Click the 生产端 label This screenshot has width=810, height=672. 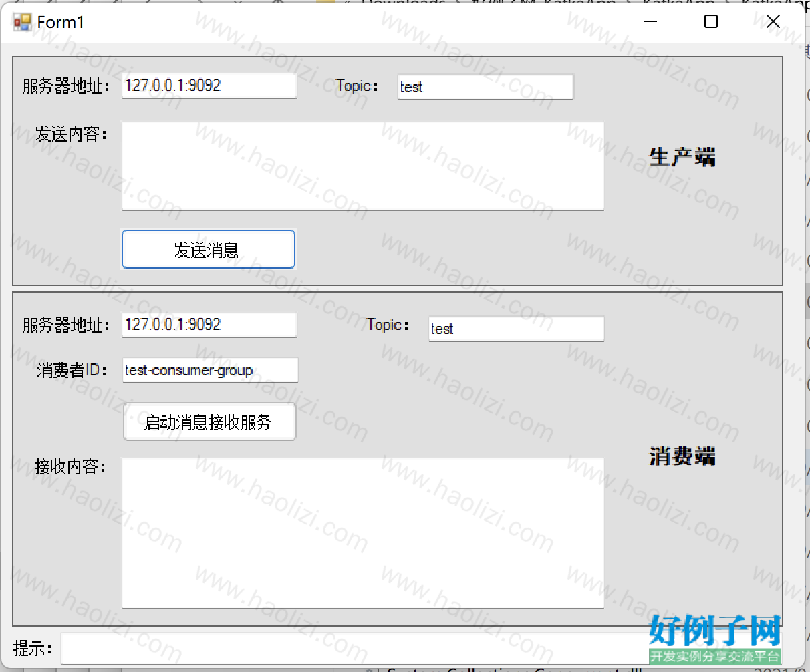coord(682,157)
